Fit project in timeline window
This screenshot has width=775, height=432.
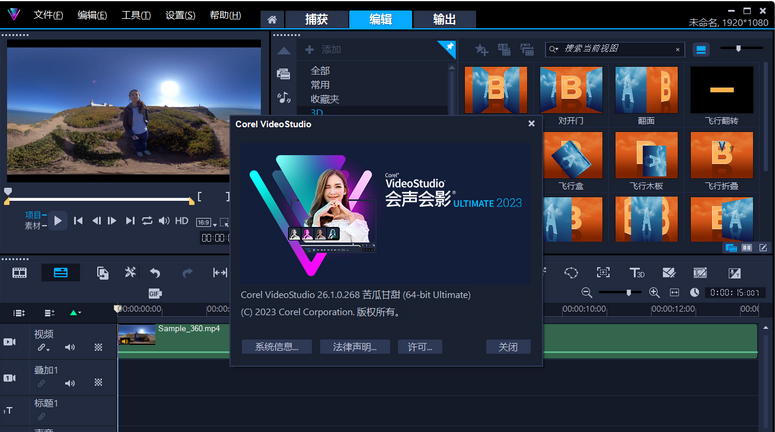click(674, 293)
